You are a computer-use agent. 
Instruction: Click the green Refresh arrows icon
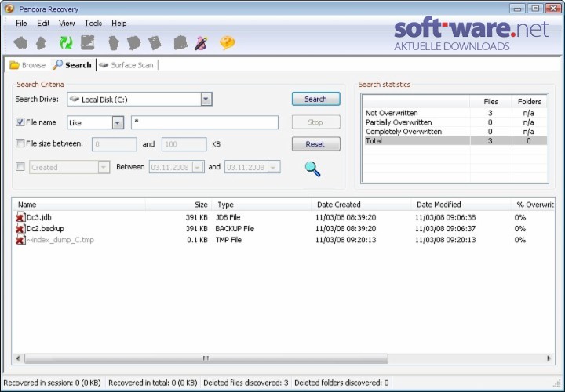point(66,43)
